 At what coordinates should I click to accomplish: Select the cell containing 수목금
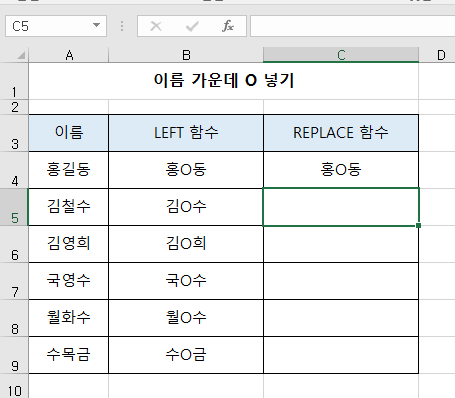[x=69, y=355]
